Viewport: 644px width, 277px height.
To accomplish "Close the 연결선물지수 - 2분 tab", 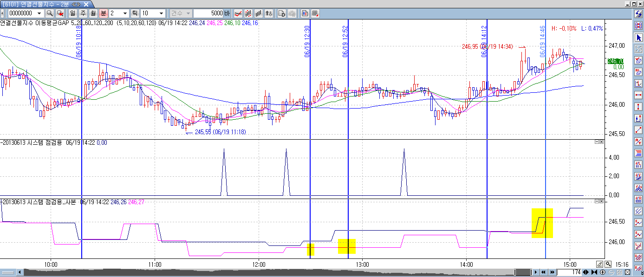I will [86, 4].
